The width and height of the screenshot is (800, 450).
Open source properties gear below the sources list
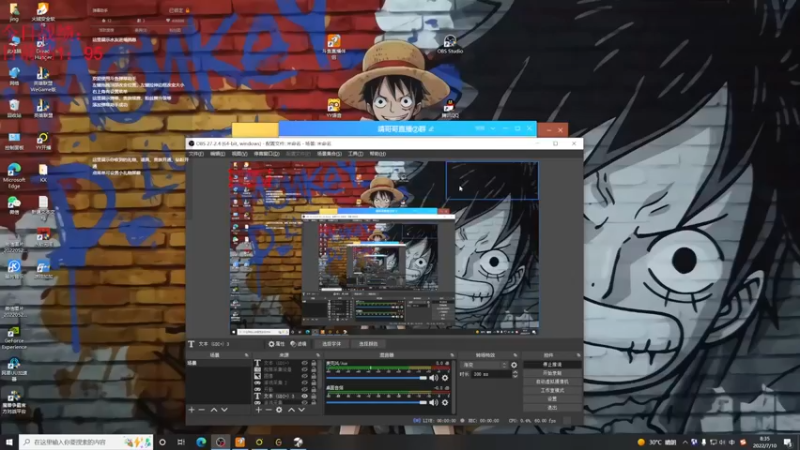(x=279, y=410)
